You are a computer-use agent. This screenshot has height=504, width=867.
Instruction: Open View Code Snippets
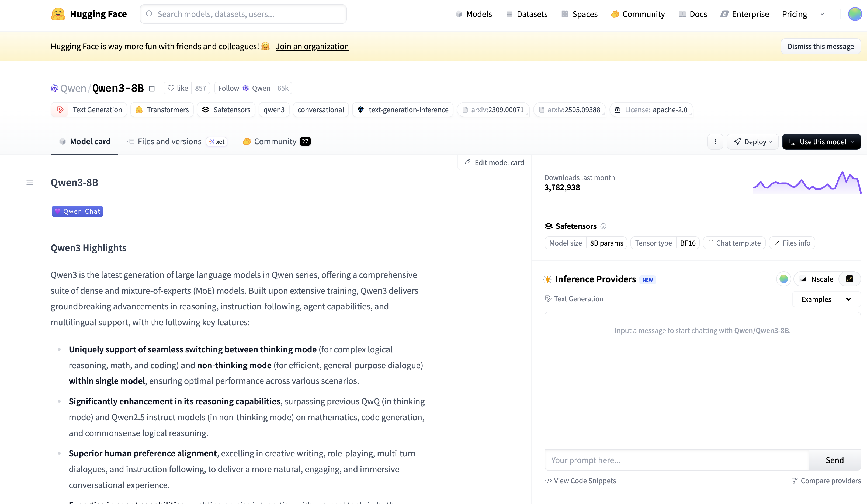click(580, 481)
